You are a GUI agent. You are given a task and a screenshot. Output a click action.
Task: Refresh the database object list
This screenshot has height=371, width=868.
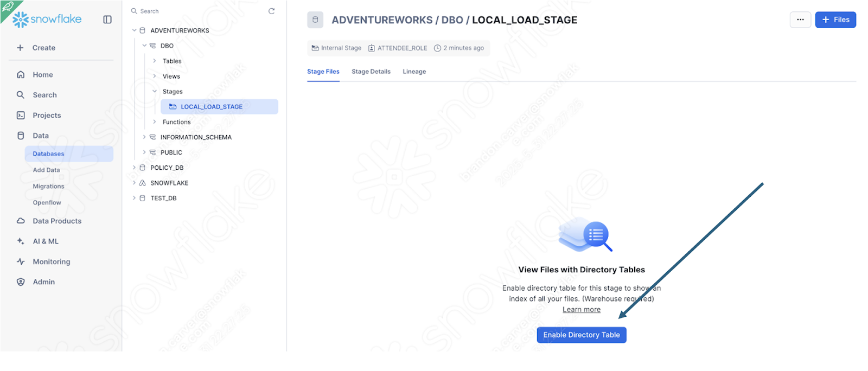tap(271, 11)
